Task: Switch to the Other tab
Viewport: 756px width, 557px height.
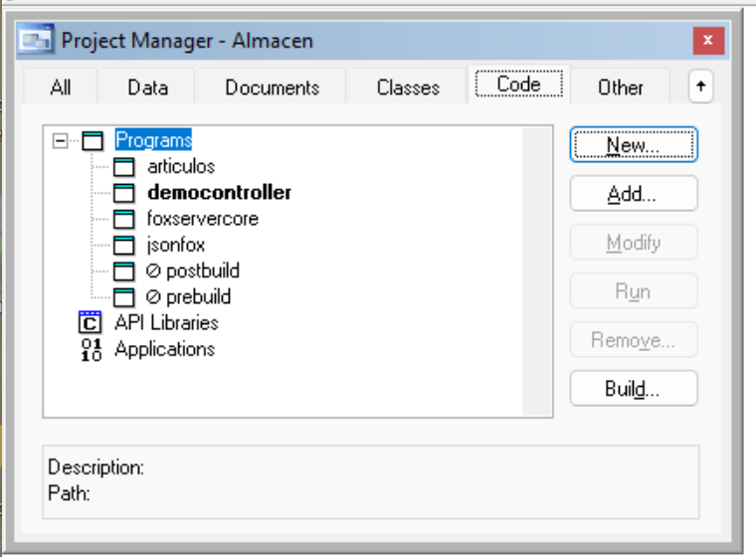Action: (620, 88)
